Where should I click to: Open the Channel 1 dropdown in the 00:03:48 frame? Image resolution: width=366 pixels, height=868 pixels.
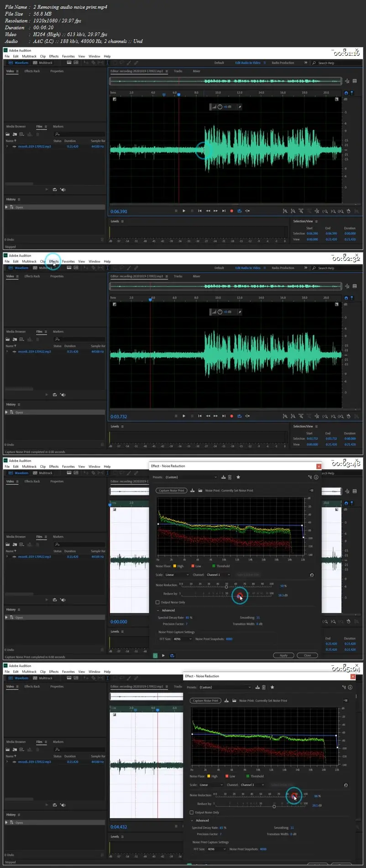[x=219, y=575]
